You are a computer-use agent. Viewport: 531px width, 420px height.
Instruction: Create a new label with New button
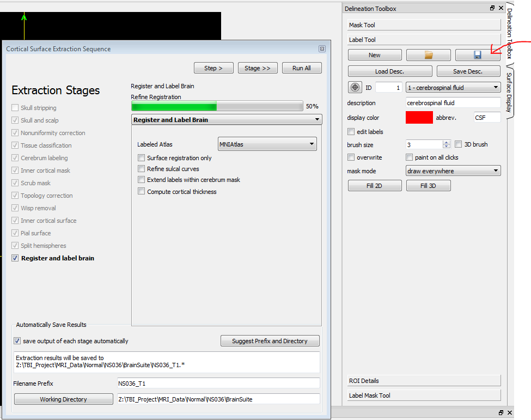375,55
